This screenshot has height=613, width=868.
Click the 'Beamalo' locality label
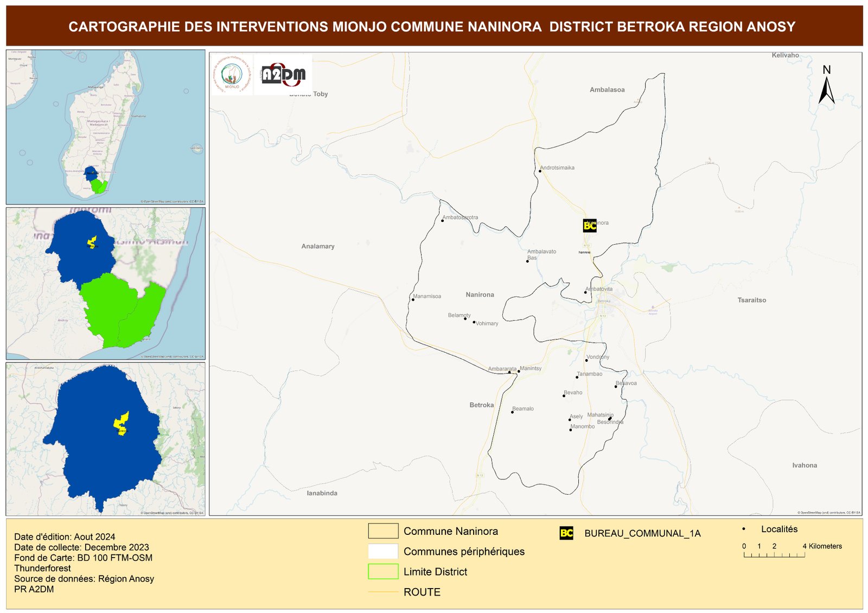point(523,409)
